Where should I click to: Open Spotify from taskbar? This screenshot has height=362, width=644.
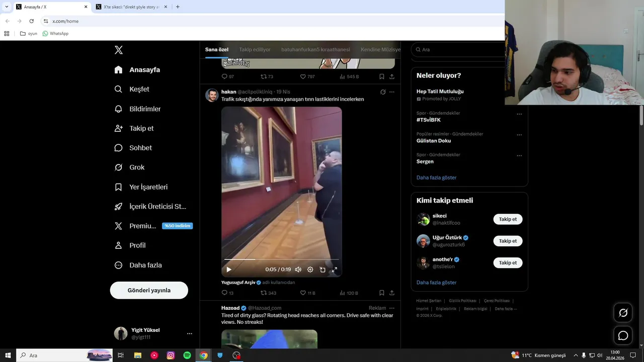coord(187,355)
